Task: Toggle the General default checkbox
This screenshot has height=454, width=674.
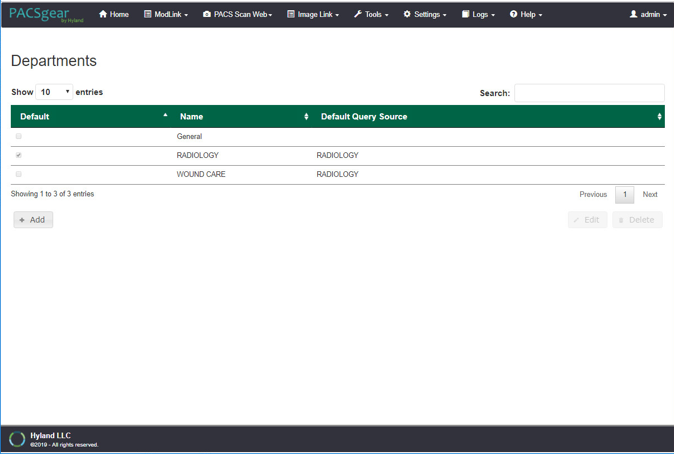Action: coord(19,136)
